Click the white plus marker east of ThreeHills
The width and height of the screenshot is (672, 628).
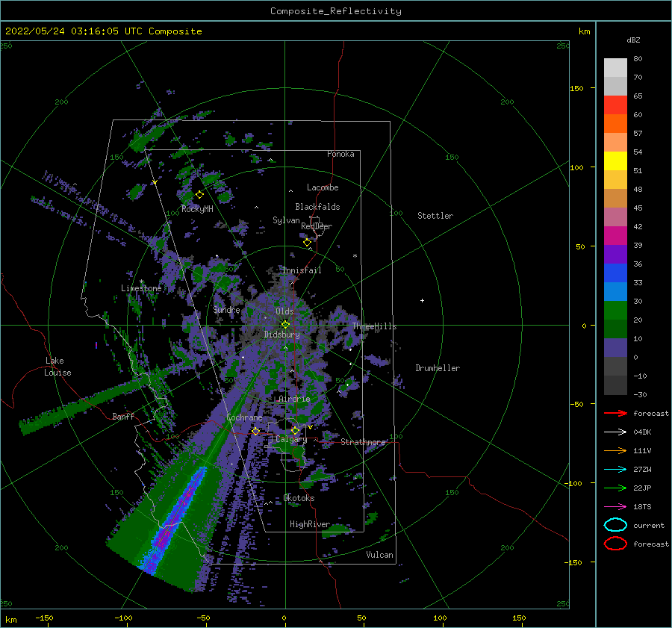point(422,300)
